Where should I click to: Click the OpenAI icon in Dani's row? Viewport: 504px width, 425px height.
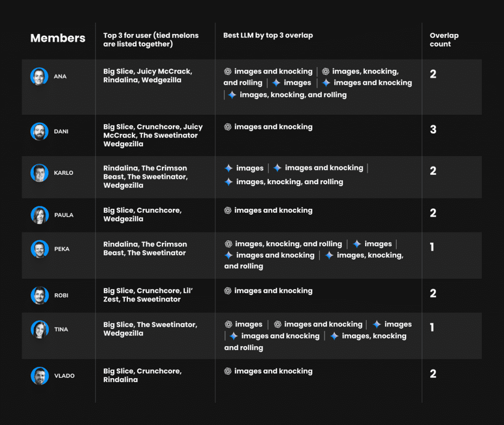pos(228,127)
